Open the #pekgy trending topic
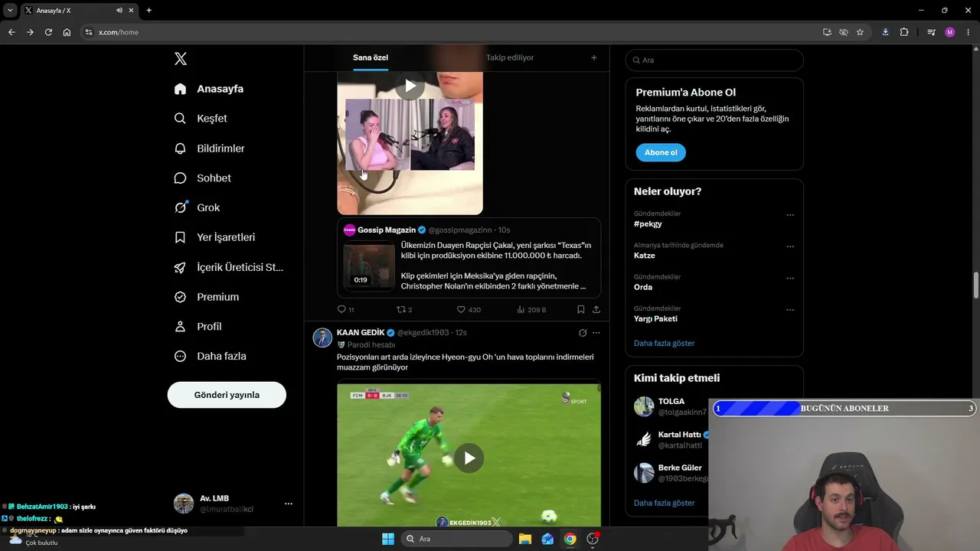This screenshot has width=980, height=551. pyautogui.click(x=648, y=224)
